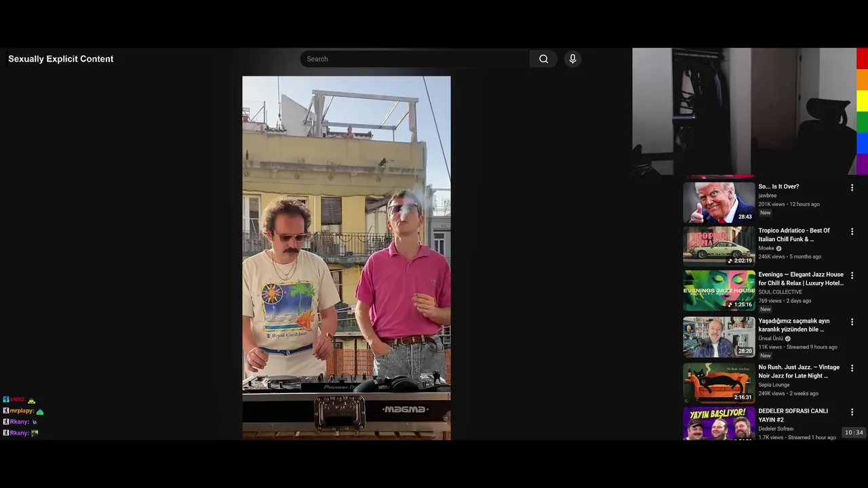The width and height of the screenshot is (868, 488).
Task: Focus the Search input field
Action: coord(414,59)
